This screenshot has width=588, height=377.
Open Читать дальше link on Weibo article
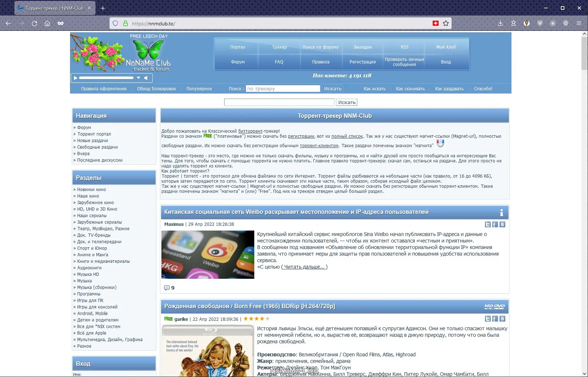click(x=304, y=267)
